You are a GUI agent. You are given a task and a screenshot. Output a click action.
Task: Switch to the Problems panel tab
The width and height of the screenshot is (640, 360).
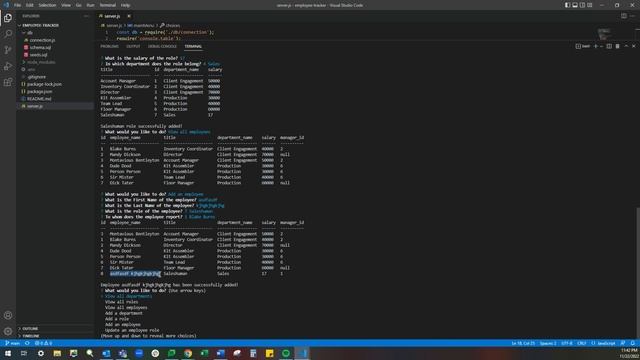click(x=109, y=47)
